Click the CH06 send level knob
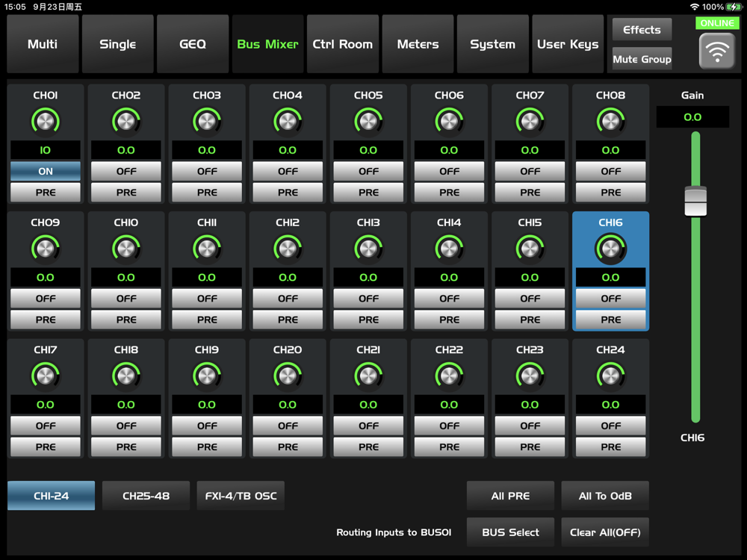This screenshot has height=560, width=747. [x=449, y=122]
